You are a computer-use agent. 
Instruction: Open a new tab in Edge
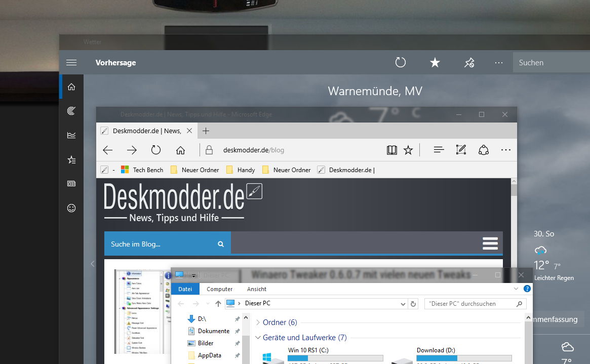click(x=206, y=131)
